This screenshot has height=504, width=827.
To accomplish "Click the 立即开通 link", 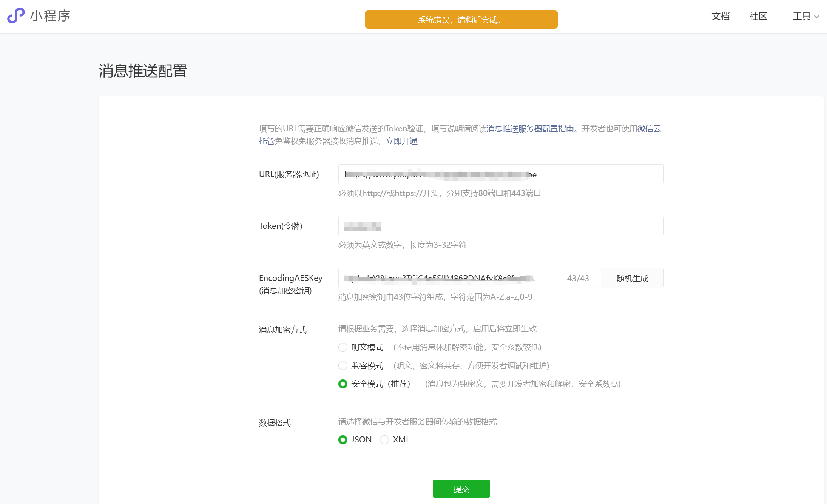I will pos(402,141).
